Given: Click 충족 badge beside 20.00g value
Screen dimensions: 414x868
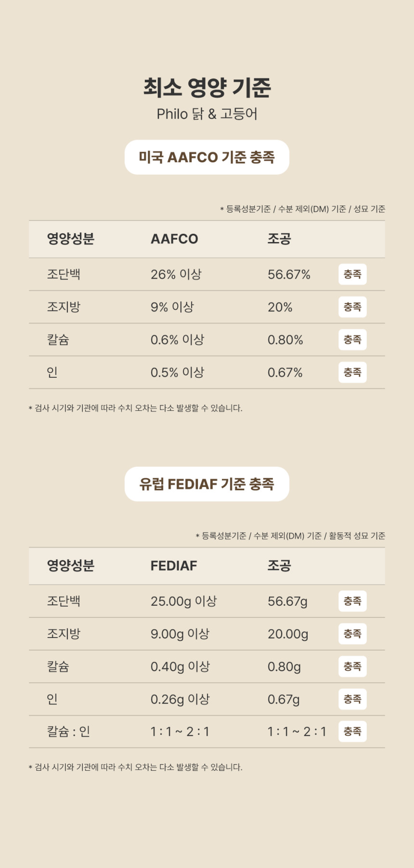Looking at the screenshot, I should [352, 634].
